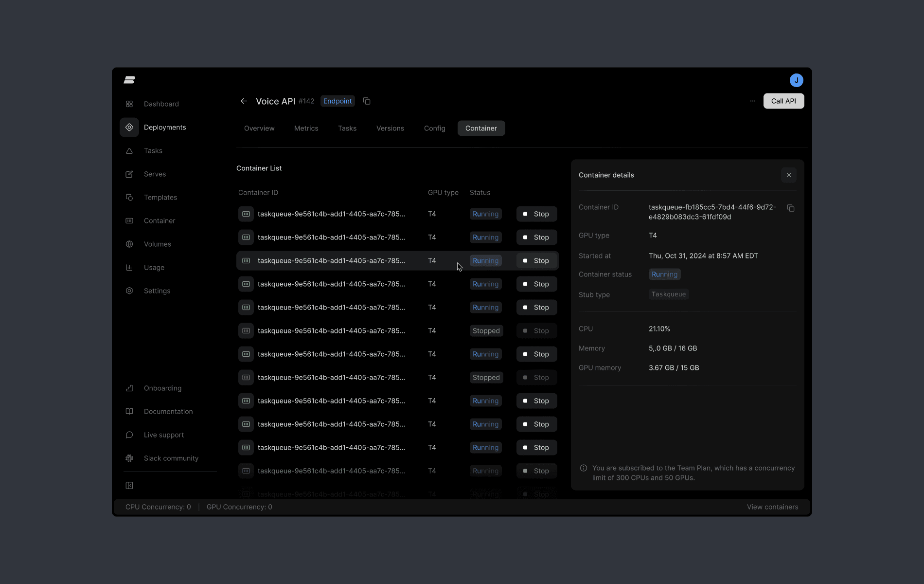Click the taskqueue-fb185cc5 container ID text
This screenshot has width=924, height=584.
(712, 212)
